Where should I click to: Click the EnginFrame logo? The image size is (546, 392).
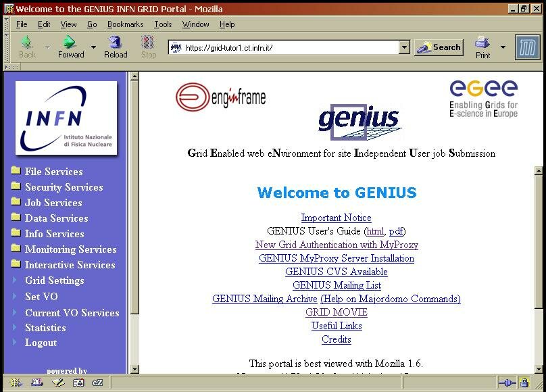(x=221, y=97)
